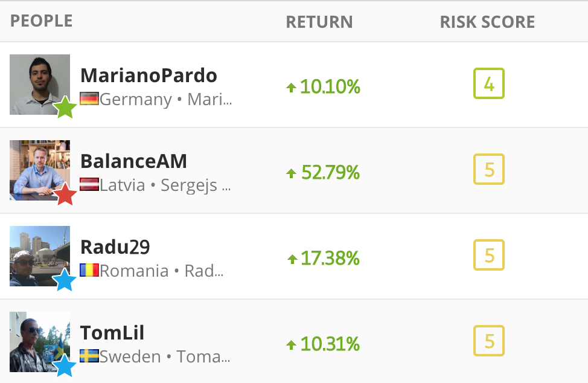Screen dimensions: 588x383
Task: Select trader TomLil by name
Action: point(112,333)
